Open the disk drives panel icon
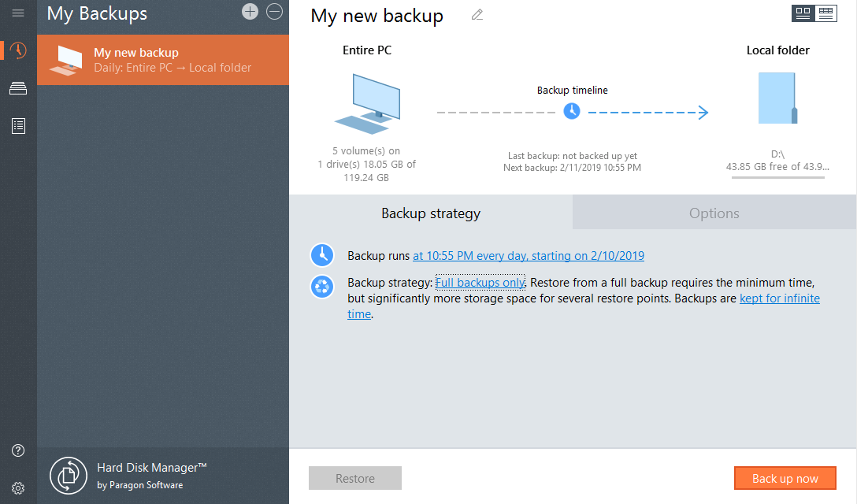The width and height of the screenshot is (857, 504). point(17,87)
